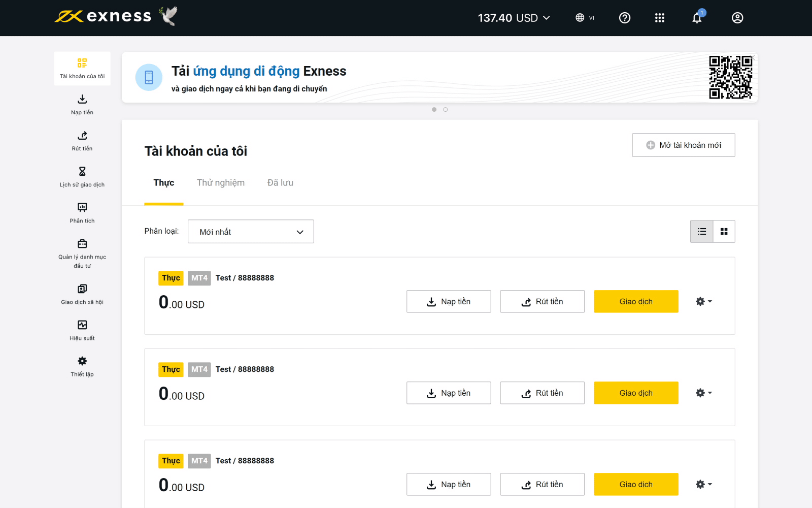812x508 pixels.
Task: Click Giao dịch on the third account card
Action: click(636, 484)
